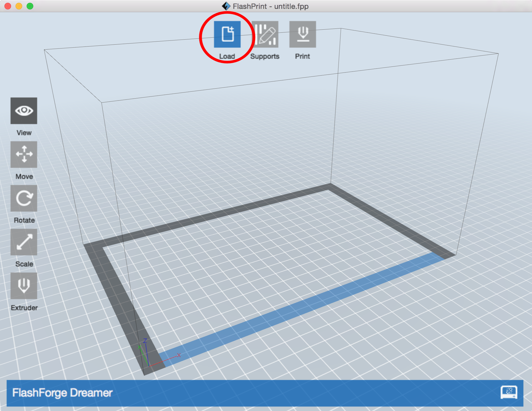532x411 pixels.
Task: Click the printer connection status icon
Action: pos(509,392)
